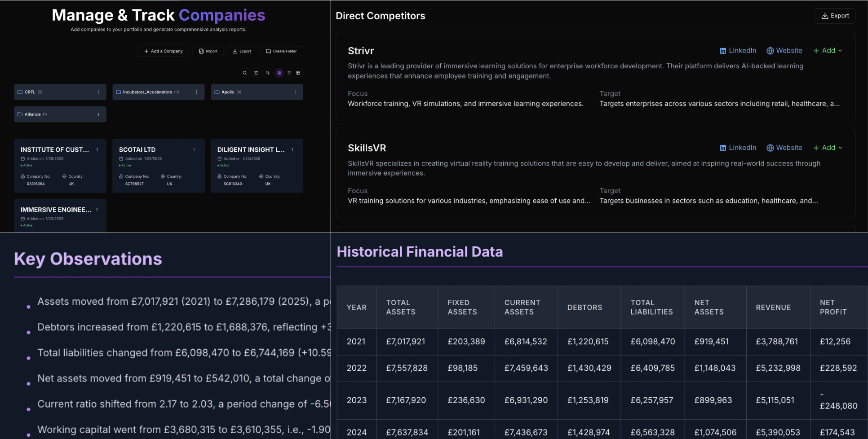Switch to table view layout
Image resolution: width=868 pixels, height=439 pixels.
298,73
